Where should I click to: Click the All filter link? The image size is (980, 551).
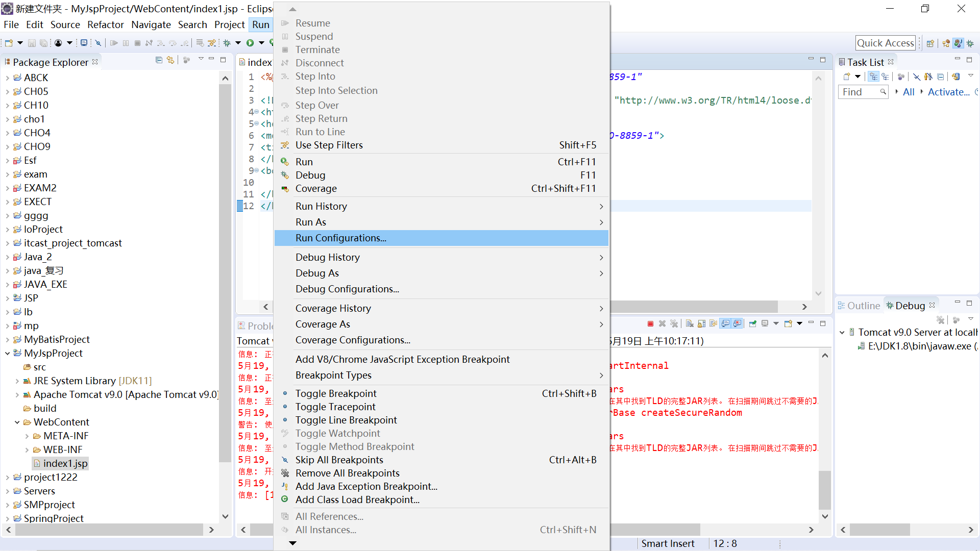[909, 92]
